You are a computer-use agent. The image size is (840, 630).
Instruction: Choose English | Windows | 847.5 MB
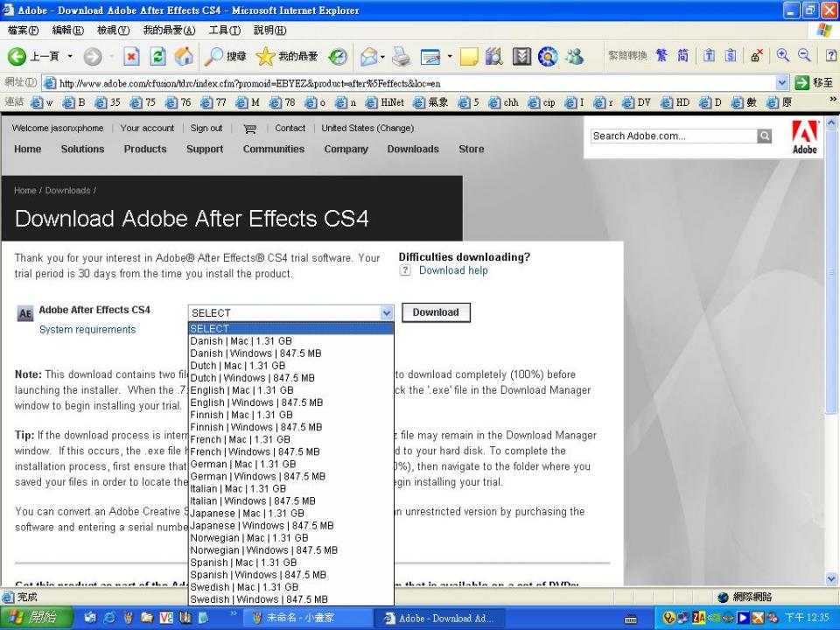click(290, 402)
